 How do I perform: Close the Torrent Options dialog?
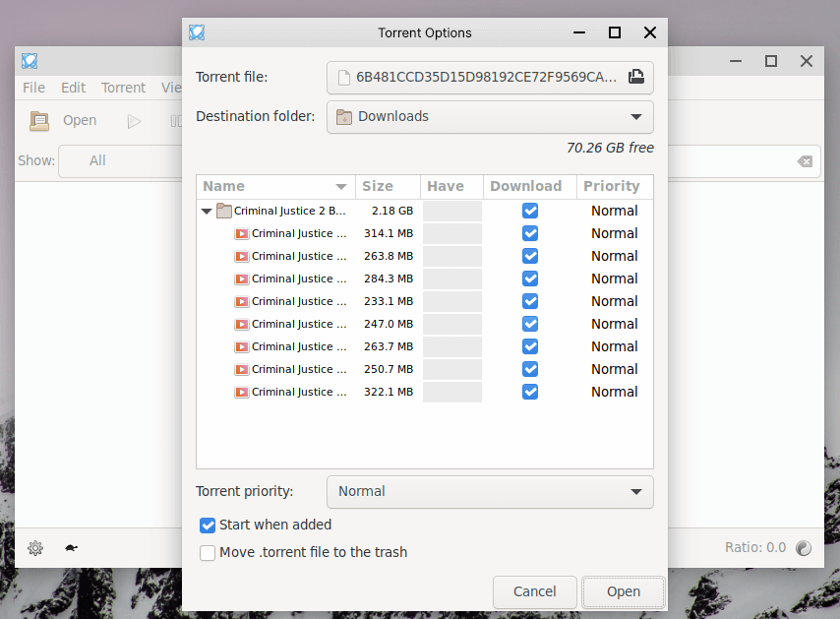click(650, 32)
